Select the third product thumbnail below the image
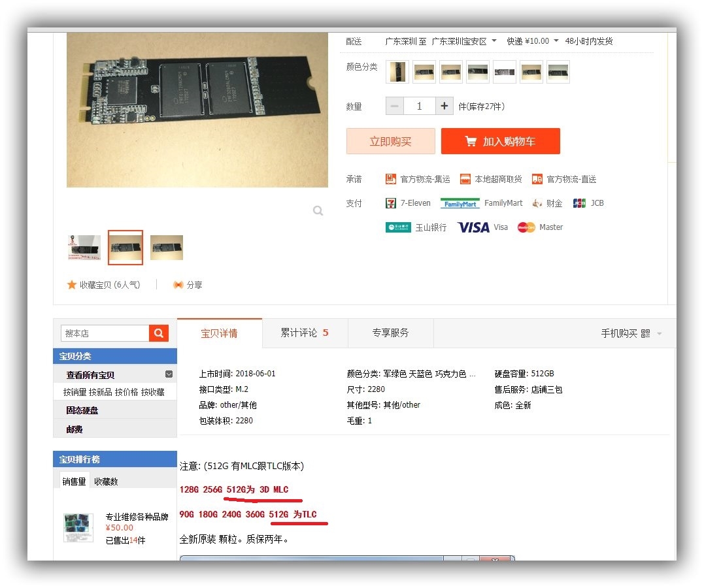 pos(167,248)
